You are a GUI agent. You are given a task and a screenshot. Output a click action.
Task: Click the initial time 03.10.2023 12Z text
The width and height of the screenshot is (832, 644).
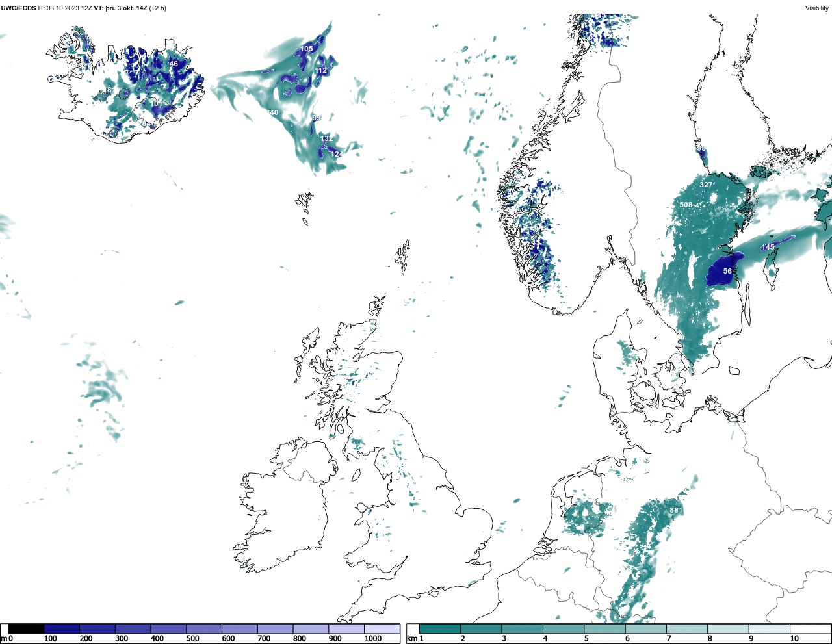coord(70,8)
